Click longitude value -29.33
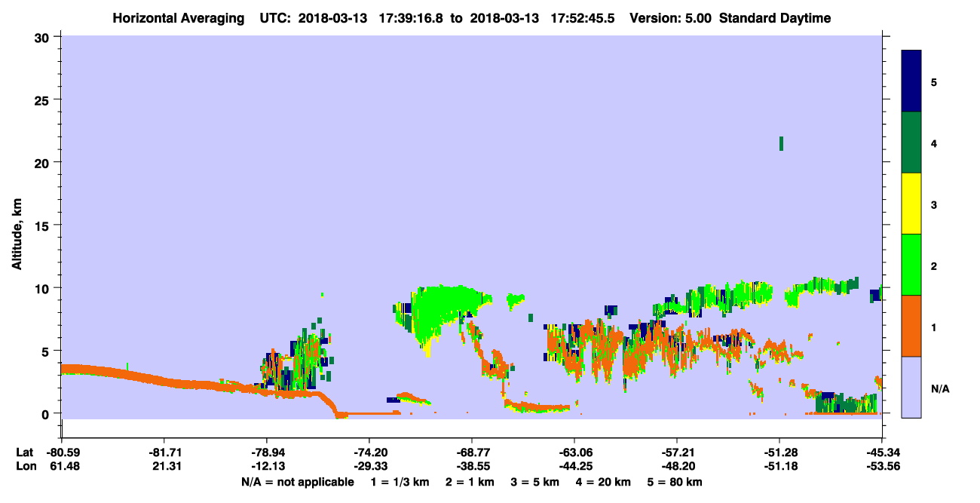The width and height of the screenshot is (980, 503). (x=369, y=467)
